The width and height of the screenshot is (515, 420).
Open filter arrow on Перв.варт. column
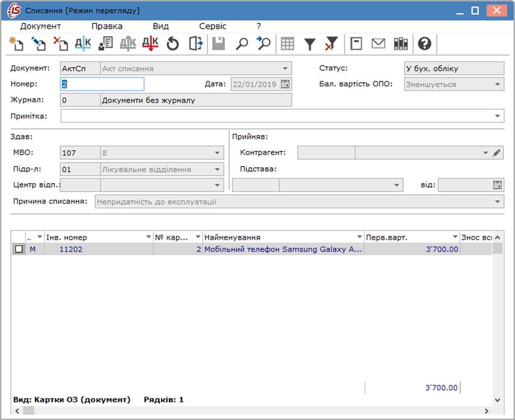(455, 237)
